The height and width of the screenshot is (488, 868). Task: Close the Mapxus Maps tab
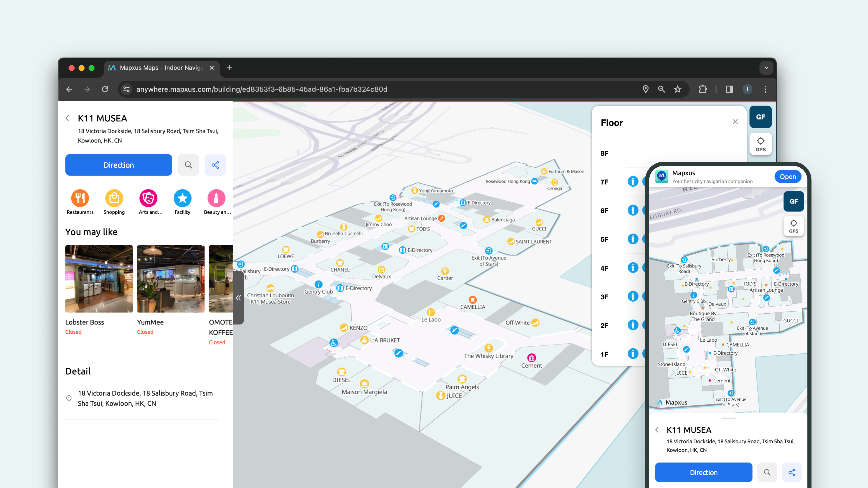(212, 68)
